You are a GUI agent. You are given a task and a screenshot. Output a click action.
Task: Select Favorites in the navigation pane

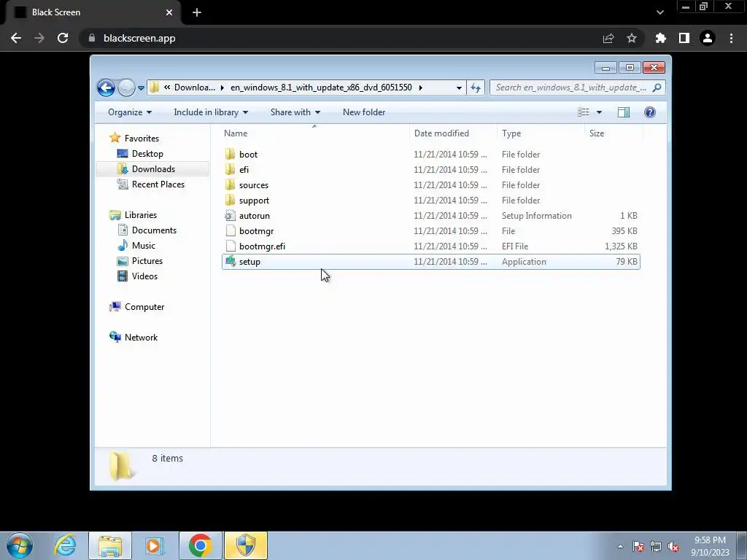(x=142, y=138)
